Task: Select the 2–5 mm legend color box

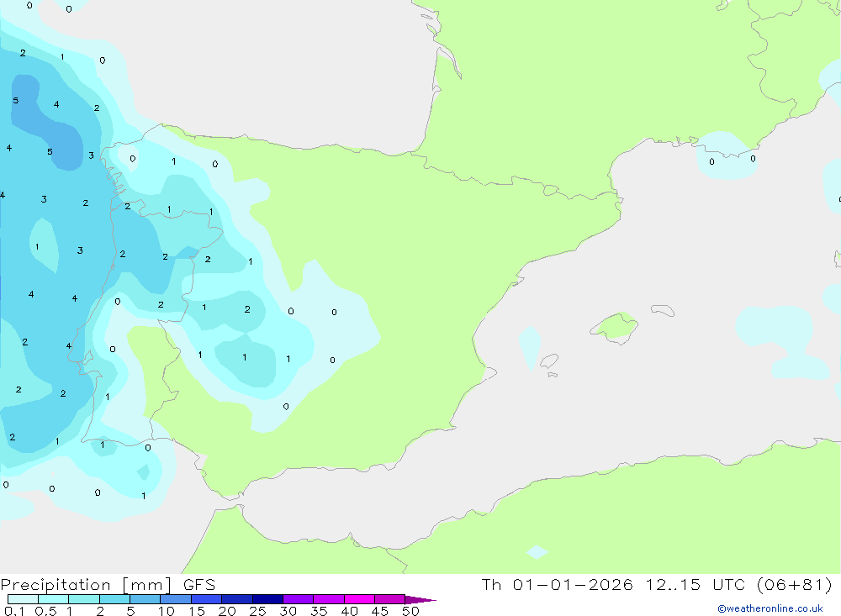Action: pyautogui.click(x=114, y=600)
